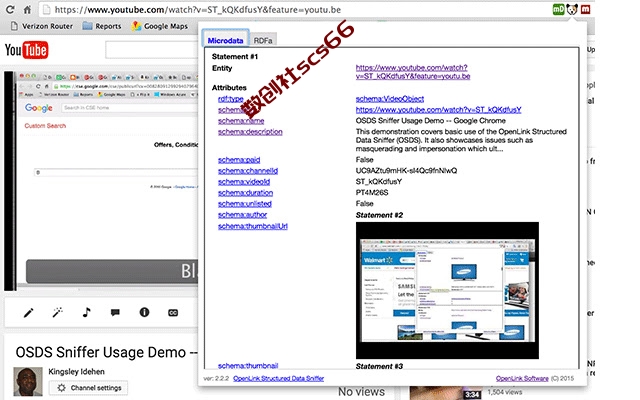Focus the YouTube search box

(x=152, y=50)
